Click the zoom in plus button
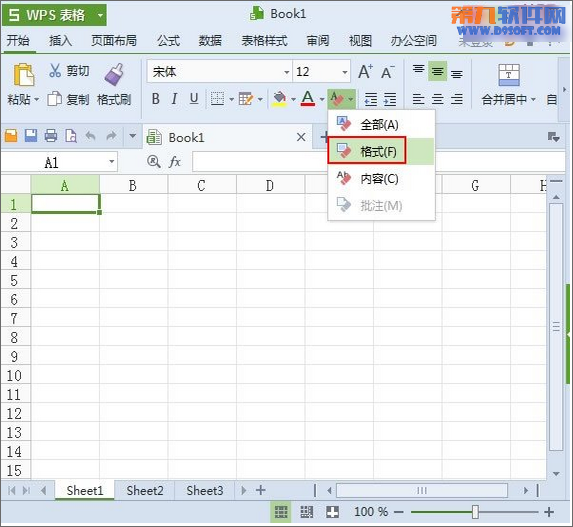Screen dimensions: 573x527 coord(549,512)
